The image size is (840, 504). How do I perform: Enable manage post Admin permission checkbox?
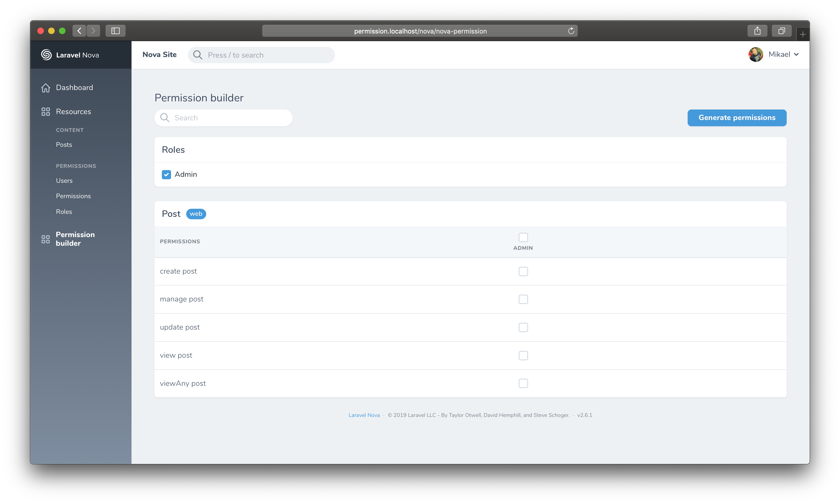(x=523, y=299)
